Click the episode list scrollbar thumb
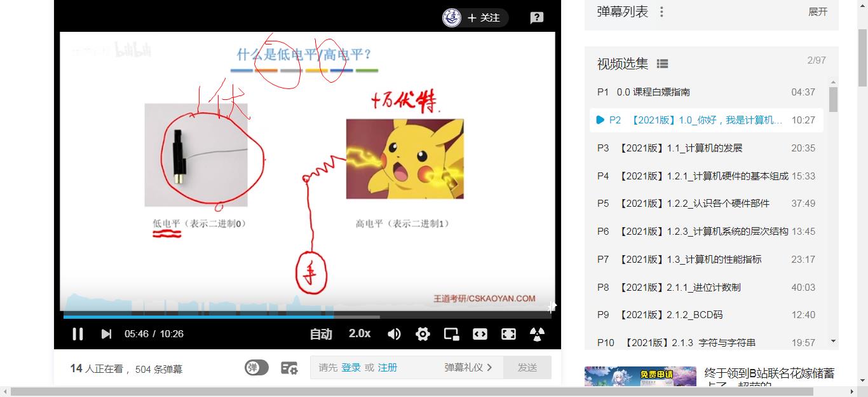 click(x=834, y=99)
